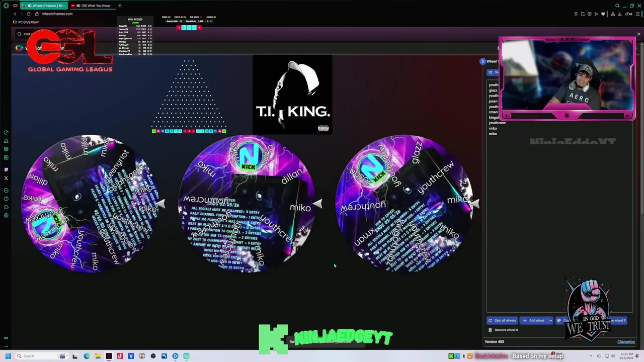Click the X (Twitter) icon in Opera sidebar
The height and width of the screenshot is (362, 644).
pos(6,178)
